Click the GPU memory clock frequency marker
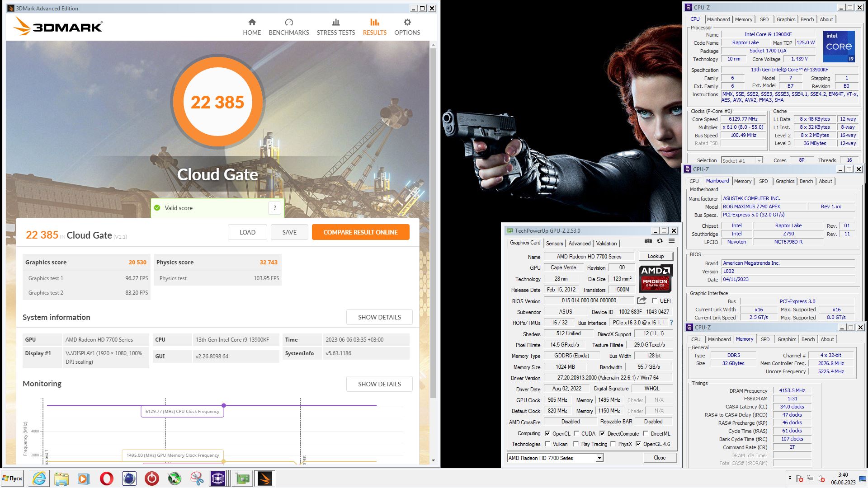This screenshot has width=868, height=488. (x=224, y=461)
